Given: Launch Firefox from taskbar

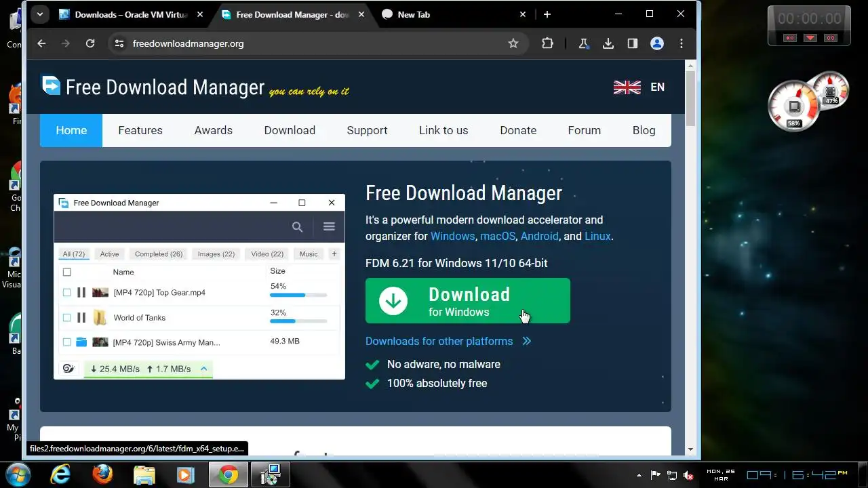Looking at the screenshot, I should pyautogui.click(x=102, y=474).
